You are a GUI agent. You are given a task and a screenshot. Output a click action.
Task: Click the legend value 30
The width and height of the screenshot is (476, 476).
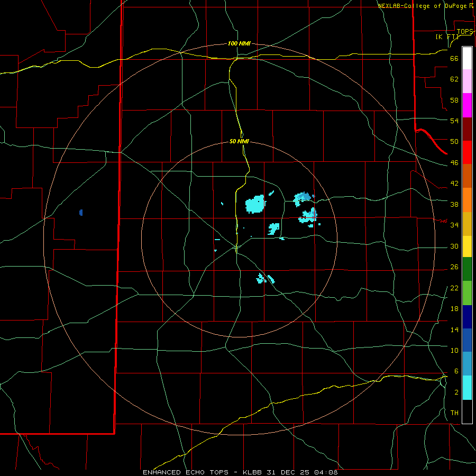[454, 246]
